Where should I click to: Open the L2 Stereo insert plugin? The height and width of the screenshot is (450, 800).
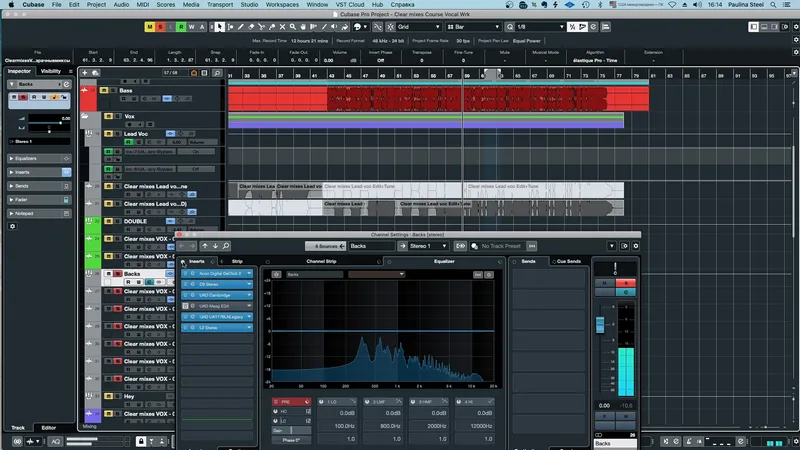coord(217,328)
